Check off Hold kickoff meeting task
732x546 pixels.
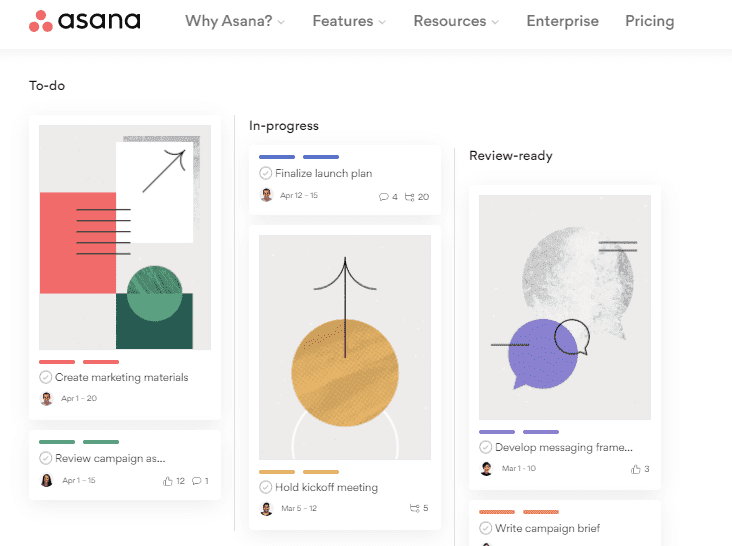pyautogui.click(x=265, y=487)
